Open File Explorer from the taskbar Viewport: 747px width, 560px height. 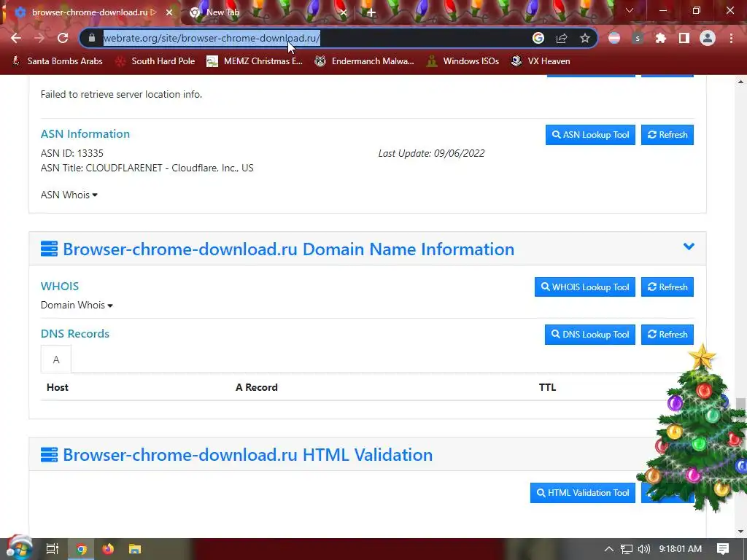(135, 549)
